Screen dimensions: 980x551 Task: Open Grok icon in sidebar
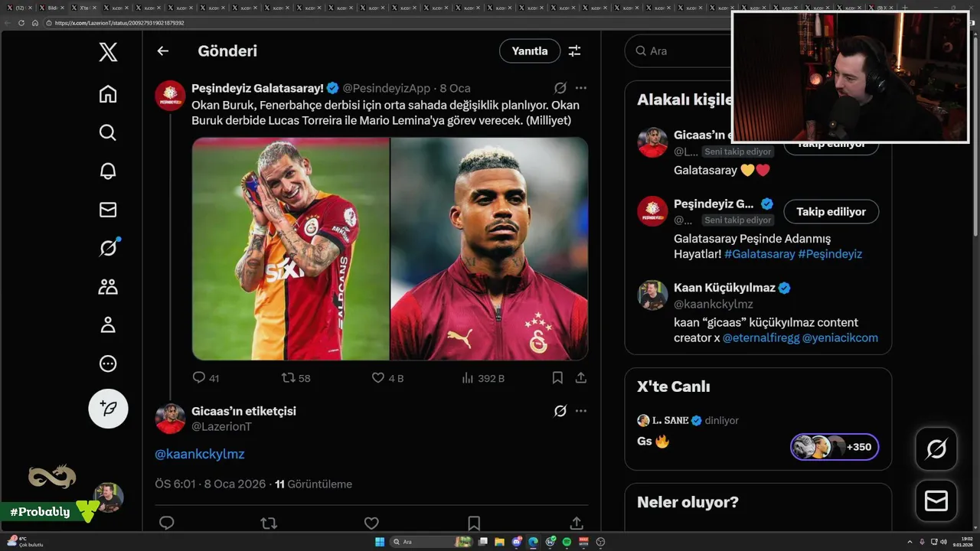coord(108,247)
